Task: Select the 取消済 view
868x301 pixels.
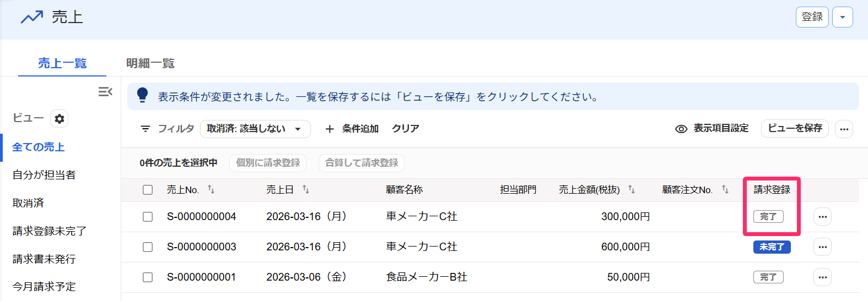Action: point(28,203)
